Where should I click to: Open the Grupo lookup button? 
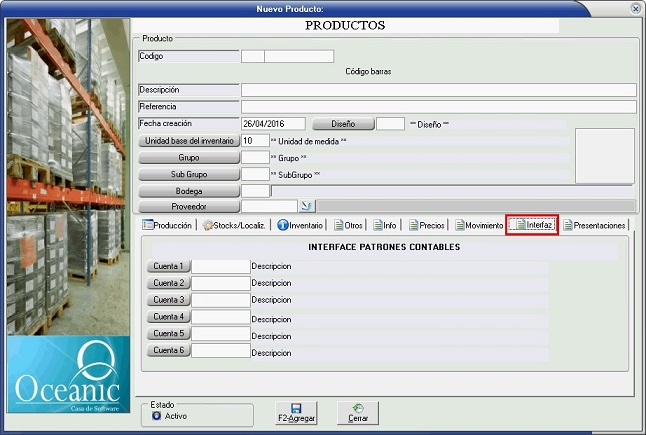coord(189,158)
